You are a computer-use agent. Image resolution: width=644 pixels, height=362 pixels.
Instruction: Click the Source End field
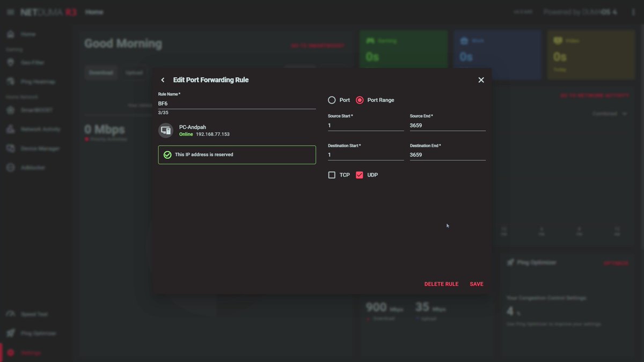[x=448, y=125]
